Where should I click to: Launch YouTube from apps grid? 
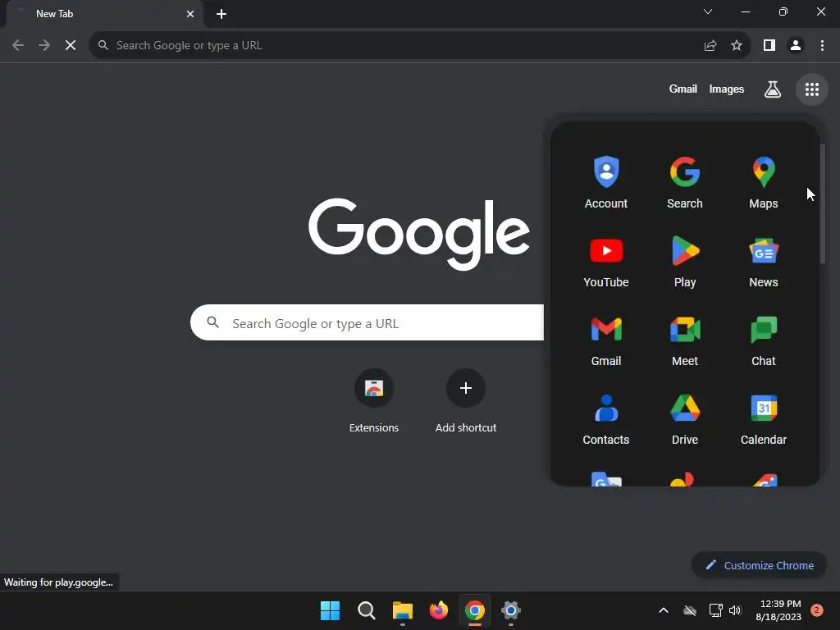click(606, 261)
